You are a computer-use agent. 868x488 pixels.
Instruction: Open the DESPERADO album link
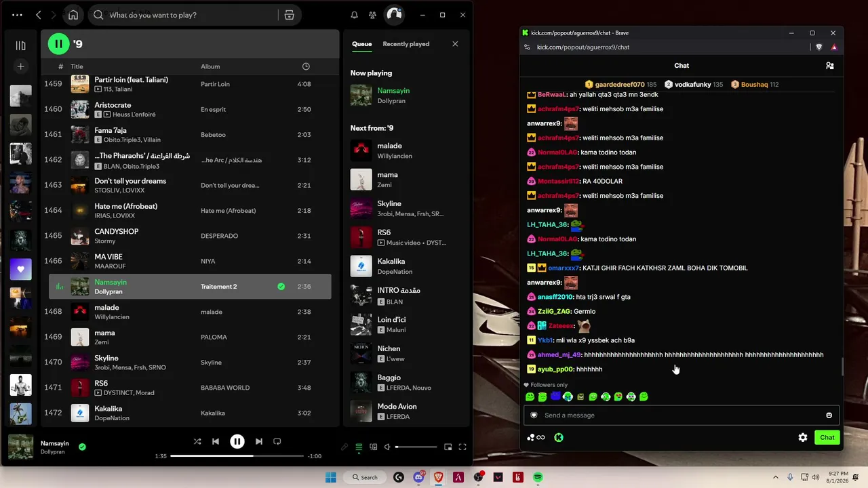pyautogui.click(x=219, y=236)
